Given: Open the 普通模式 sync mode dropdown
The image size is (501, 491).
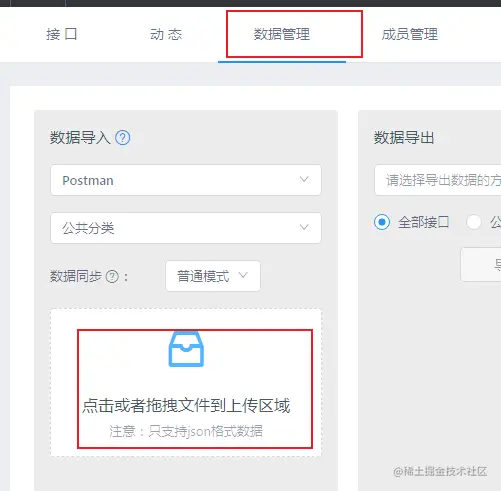Looking at the screenshot, I should (213, 276).
